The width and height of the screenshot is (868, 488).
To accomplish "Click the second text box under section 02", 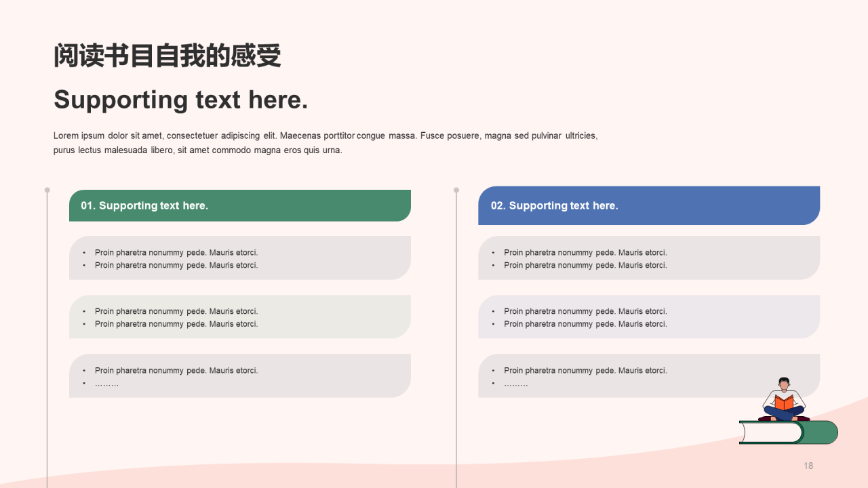I will tap(648, 317).
